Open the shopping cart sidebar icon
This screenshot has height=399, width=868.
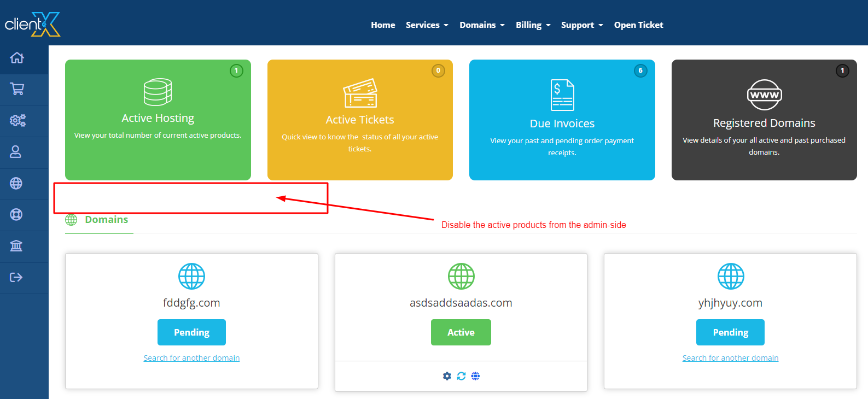(x=17, y=89)
